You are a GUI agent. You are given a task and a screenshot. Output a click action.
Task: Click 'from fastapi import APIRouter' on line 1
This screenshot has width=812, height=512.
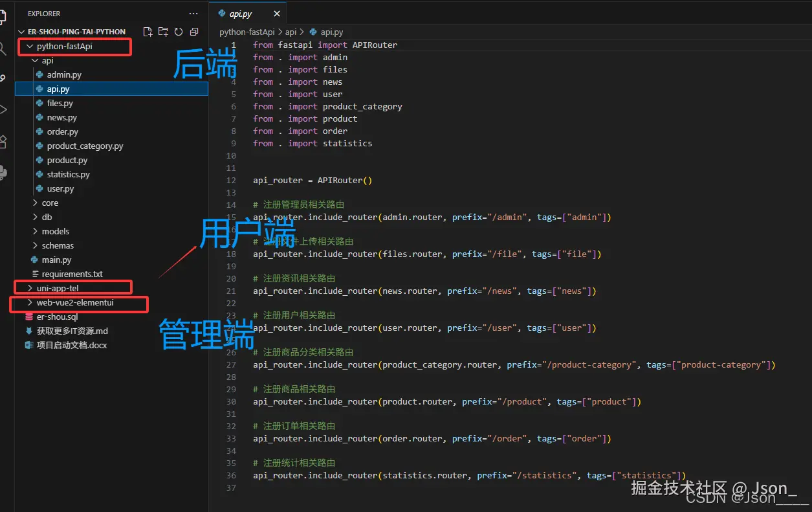point(325,45)
